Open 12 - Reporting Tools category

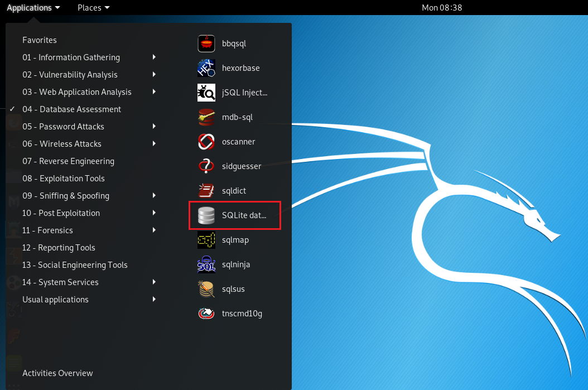tap(59, 248)
